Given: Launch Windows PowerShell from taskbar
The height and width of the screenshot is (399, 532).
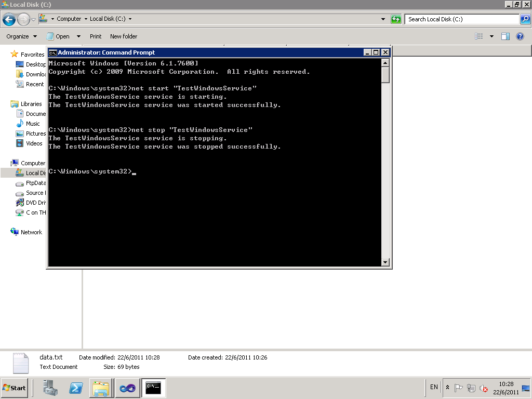Looking at the screenshot, I should (x=76, y=388).
